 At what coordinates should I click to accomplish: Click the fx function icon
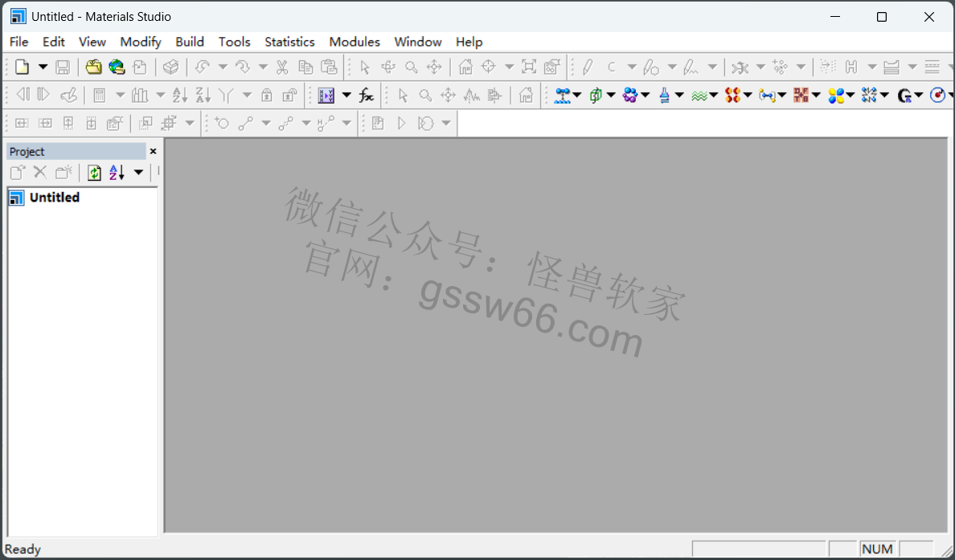click(x=367, y=95)
